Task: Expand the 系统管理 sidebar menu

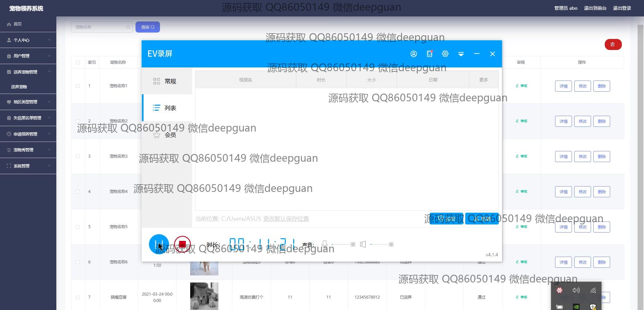Action: [x=28, y=166]
